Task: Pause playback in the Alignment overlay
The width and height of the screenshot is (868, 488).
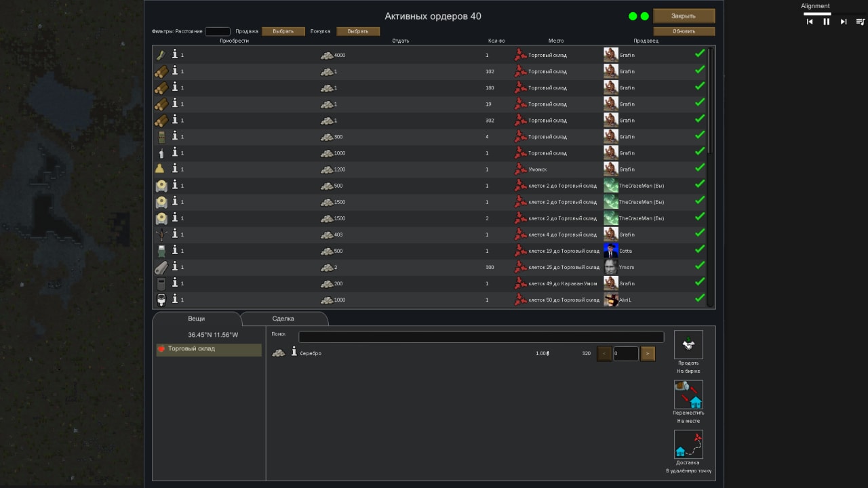Action: pos(826,22)
